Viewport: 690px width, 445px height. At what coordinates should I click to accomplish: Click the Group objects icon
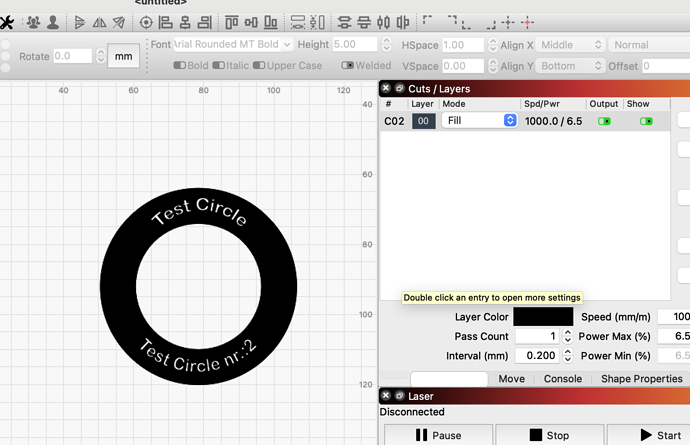click(33, 22)
